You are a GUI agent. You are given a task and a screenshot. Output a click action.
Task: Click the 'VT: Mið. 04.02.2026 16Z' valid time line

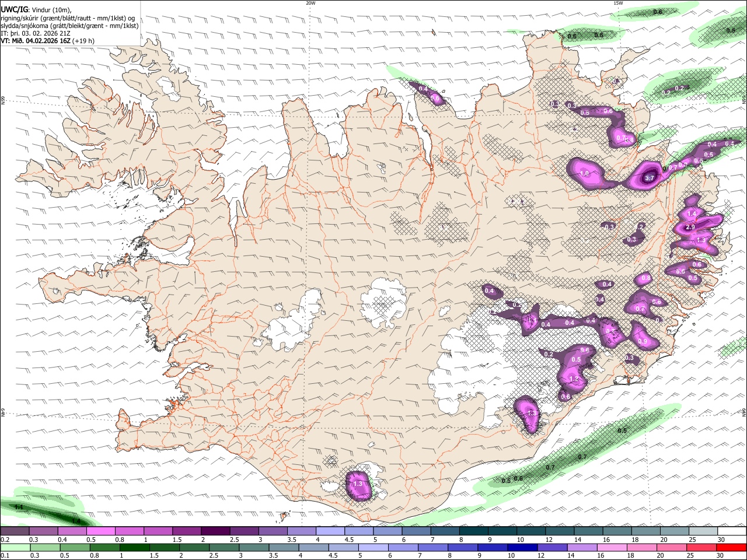pos(36,41)
